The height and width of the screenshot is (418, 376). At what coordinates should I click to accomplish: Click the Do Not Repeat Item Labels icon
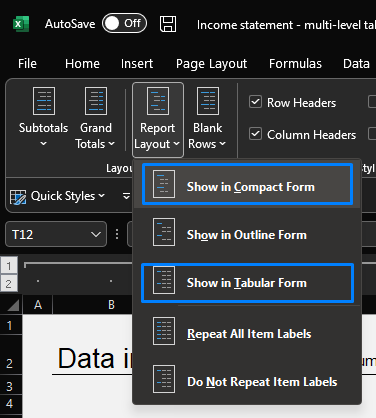point(164,379)
